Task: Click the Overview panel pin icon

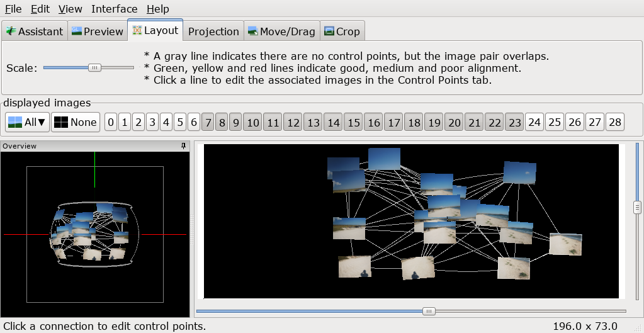Action: [x=184, y=146]
